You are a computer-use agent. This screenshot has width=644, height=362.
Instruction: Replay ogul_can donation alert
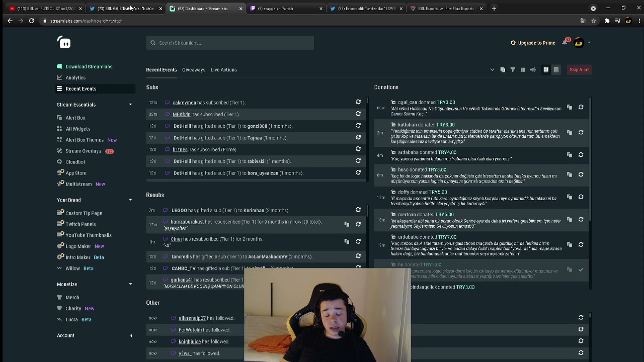coord(581,107)
